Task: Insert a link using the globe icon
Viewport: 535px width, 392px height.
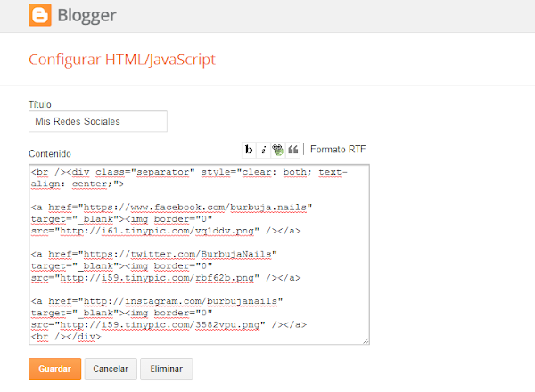Action: (x=277, y=150)
